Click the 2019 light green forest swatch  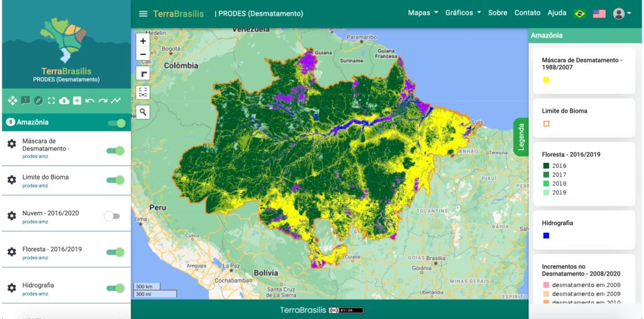[x=547, y=193]
